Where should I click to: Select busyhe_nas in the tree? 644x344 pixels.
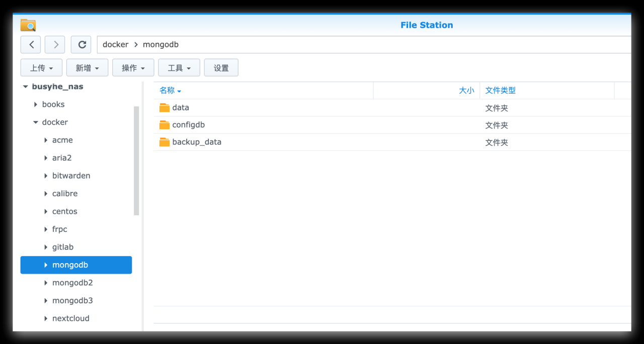click(x=57, y=87)
